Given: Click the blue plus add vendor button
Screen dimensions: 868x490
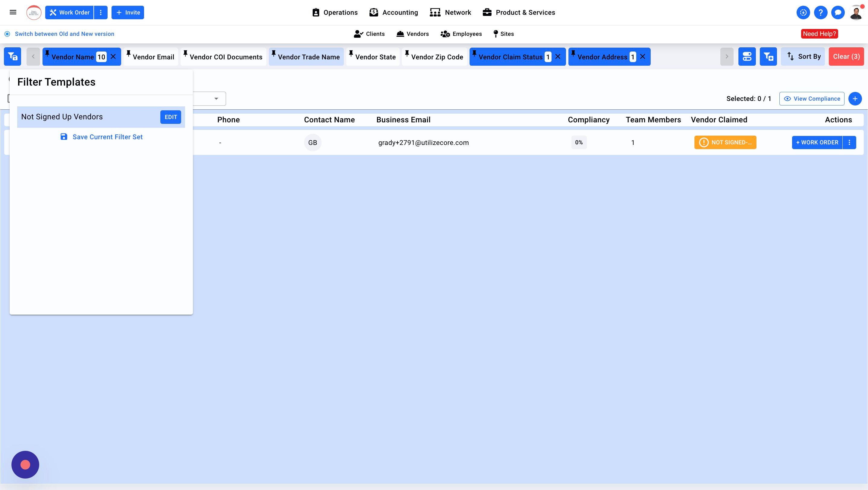Looking at the screenshot, I should point(855,99).
